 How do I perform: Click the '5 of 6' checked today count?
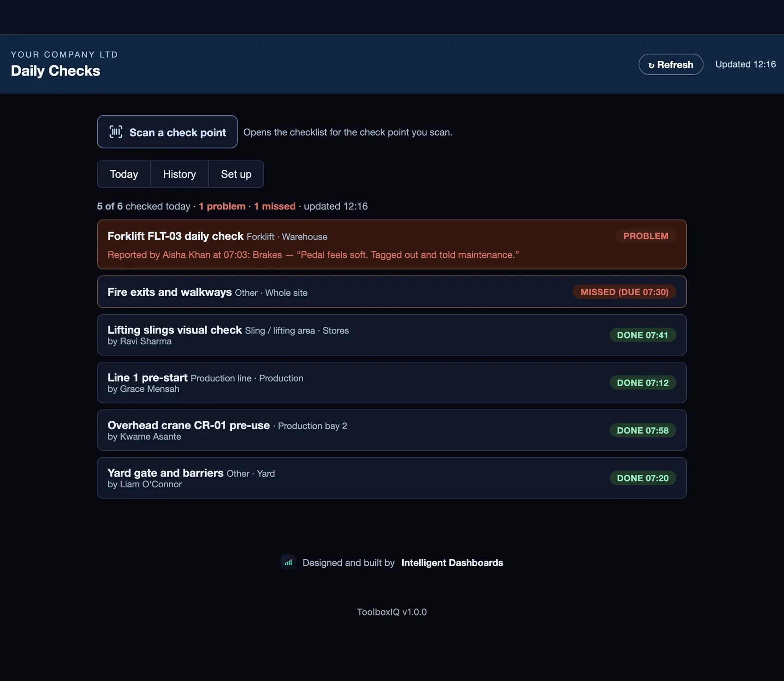[x=110, y=206]
